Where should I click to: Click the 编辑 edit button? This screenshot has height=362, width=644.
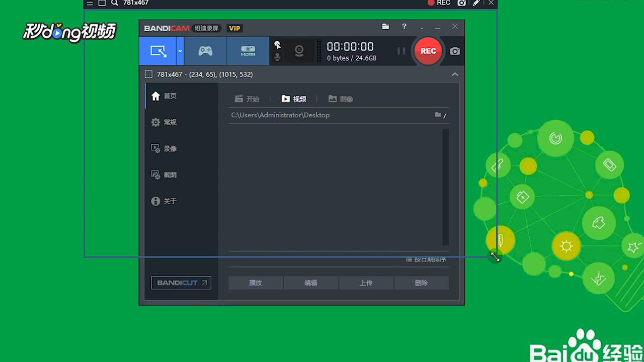coord(311,283)
